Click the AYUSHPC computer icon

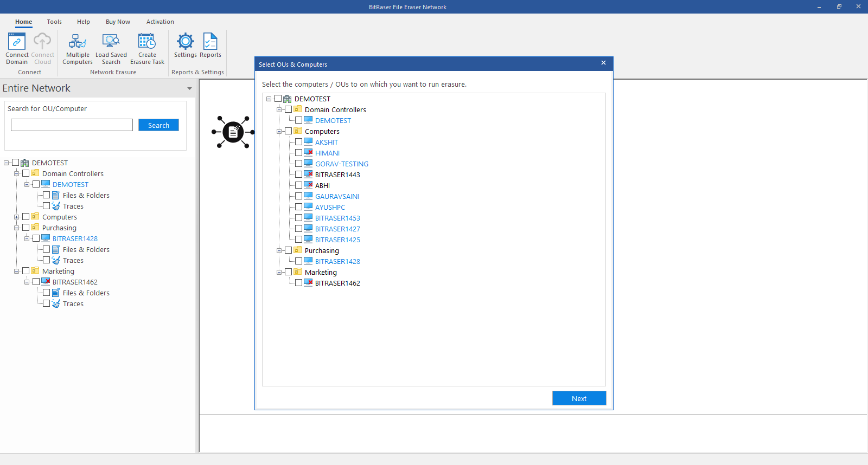pyautogui.click(x=308, y=207)
